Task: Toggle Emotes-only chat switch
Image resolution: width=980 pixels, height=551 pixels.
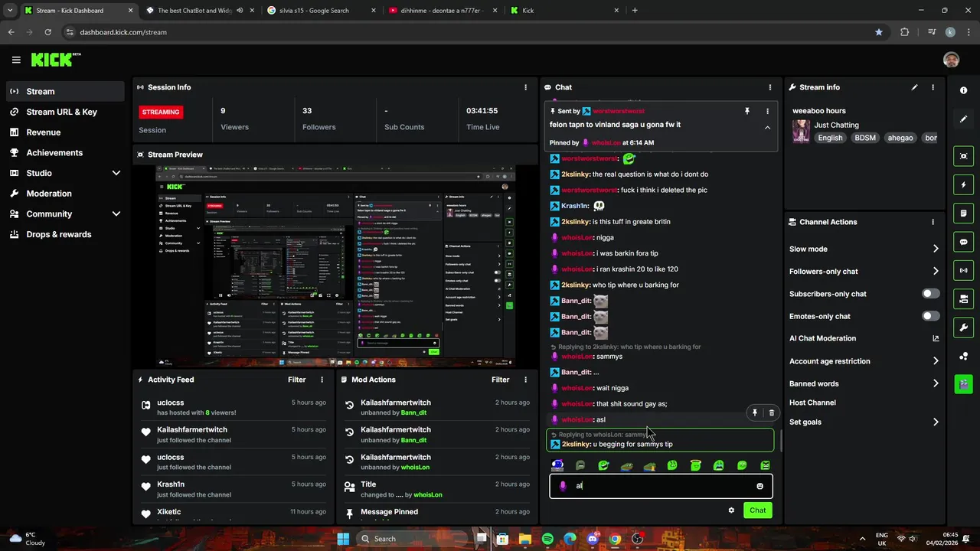Action: tap(930, 316)
